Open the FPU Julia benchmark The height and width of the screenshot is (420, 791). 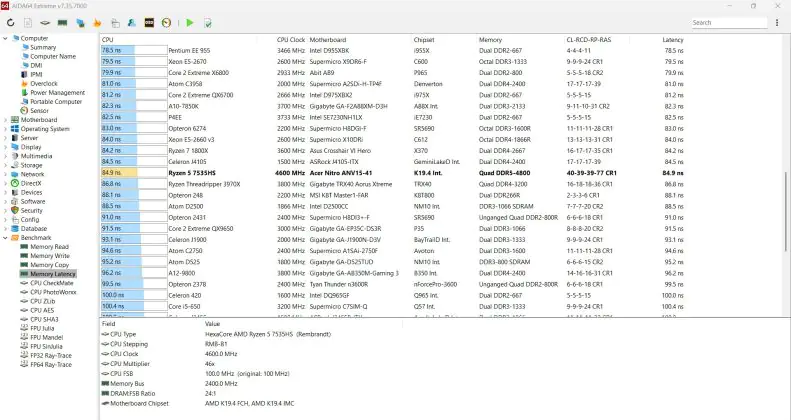(x=43, y=329)
